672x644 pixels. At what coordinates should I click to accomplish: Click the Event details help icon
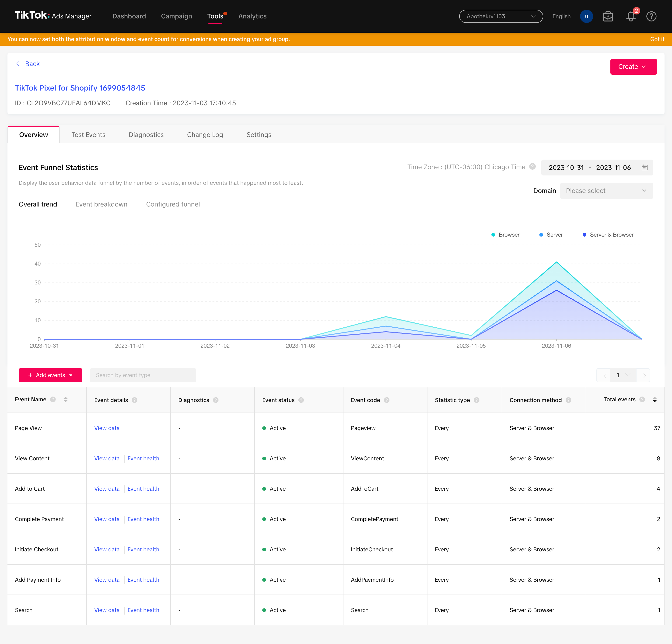(x=134, y=400)
